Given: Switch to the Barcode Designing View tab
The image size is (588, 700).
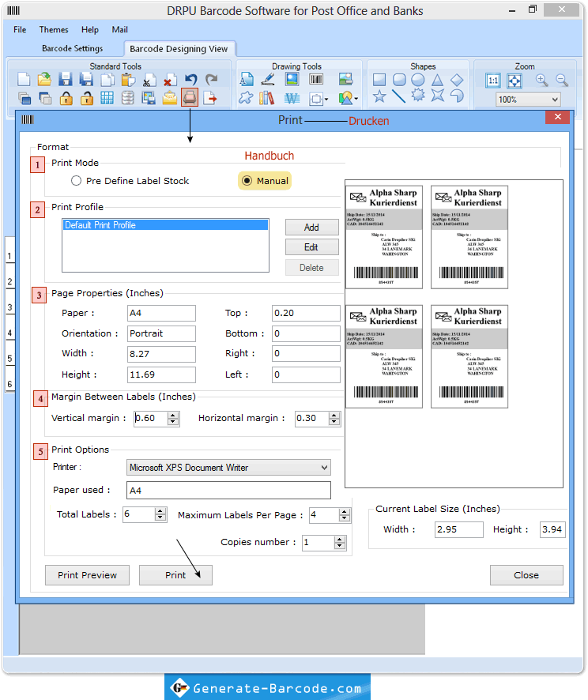Looking at the screenshot, I should coord(179,49).
